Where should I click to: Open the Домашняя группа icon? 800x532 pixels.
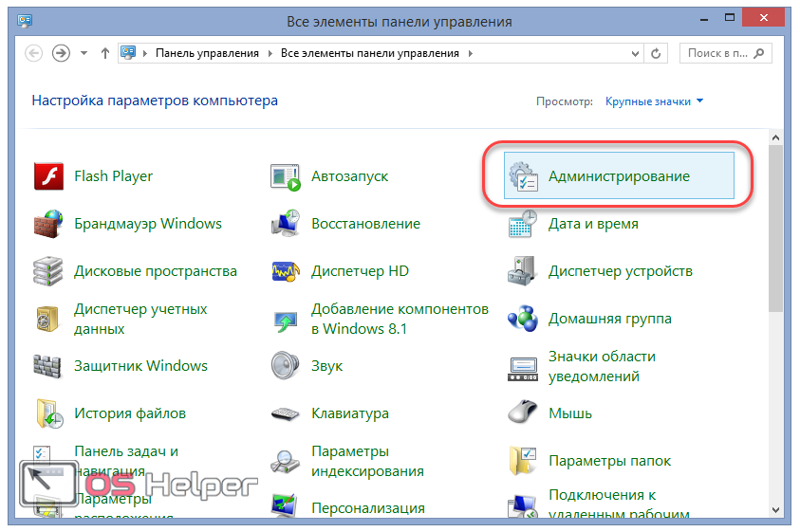click(x=523, y=320)
